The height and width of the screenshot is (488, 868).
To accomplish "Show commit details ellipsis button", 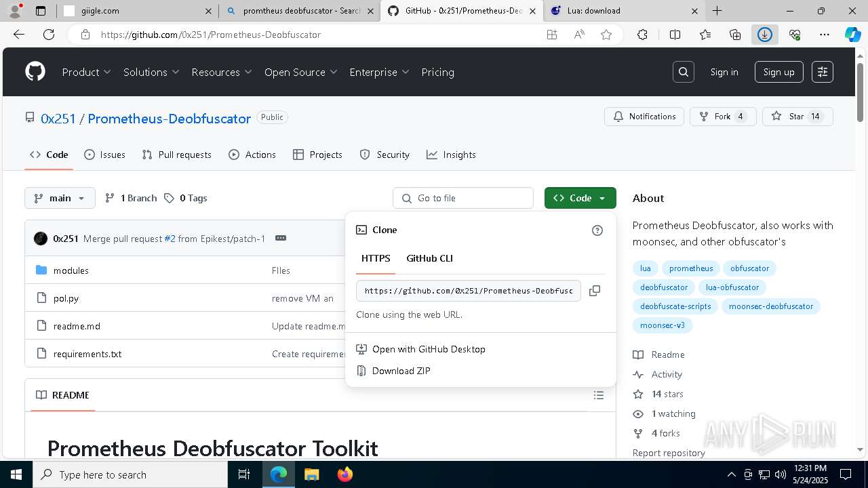I will coord(281,238).
